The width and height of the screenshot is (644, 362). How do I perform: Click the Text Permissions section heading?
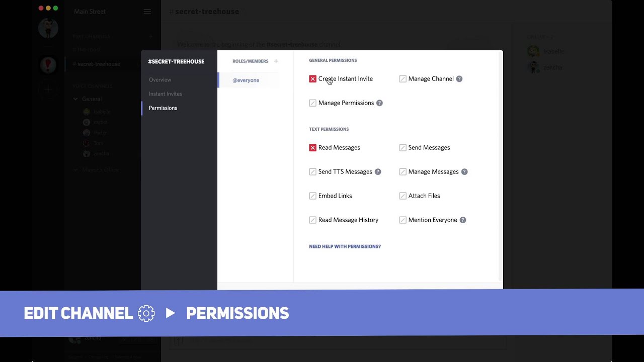coord(329,129)
